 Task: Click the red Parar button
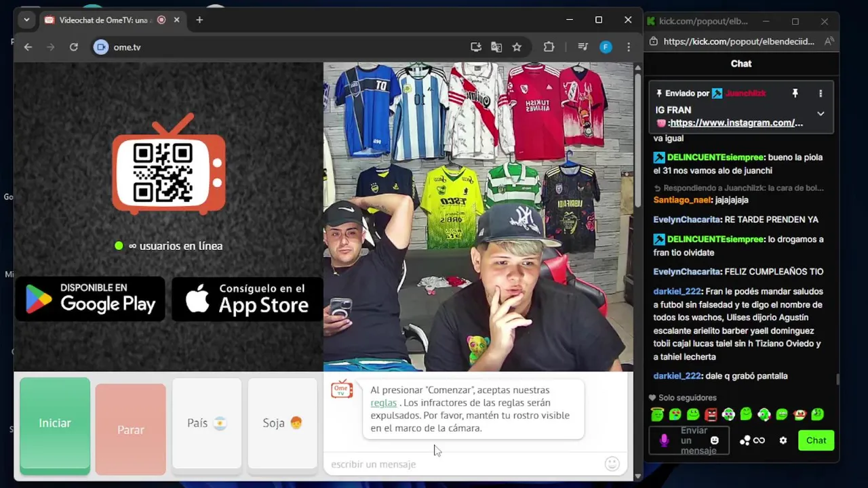click(x=130, y=429)
